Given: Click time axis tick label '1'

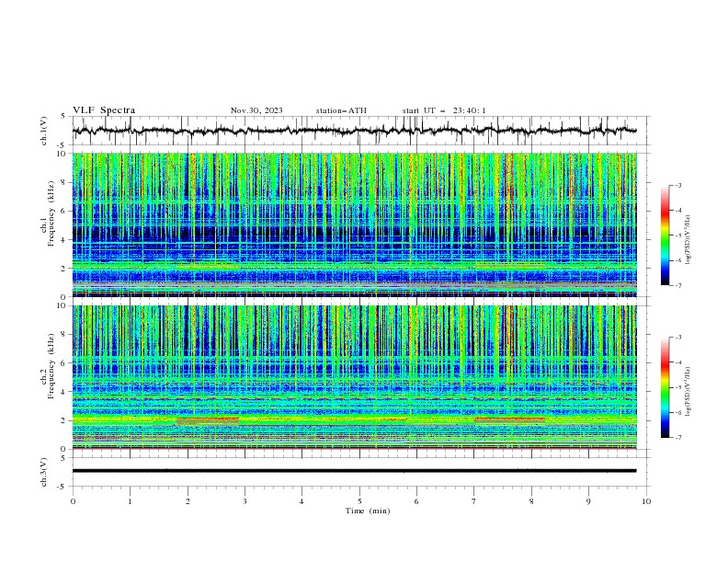Looking at the screenshot, I should pyautogui.click(x=130, y=501).
